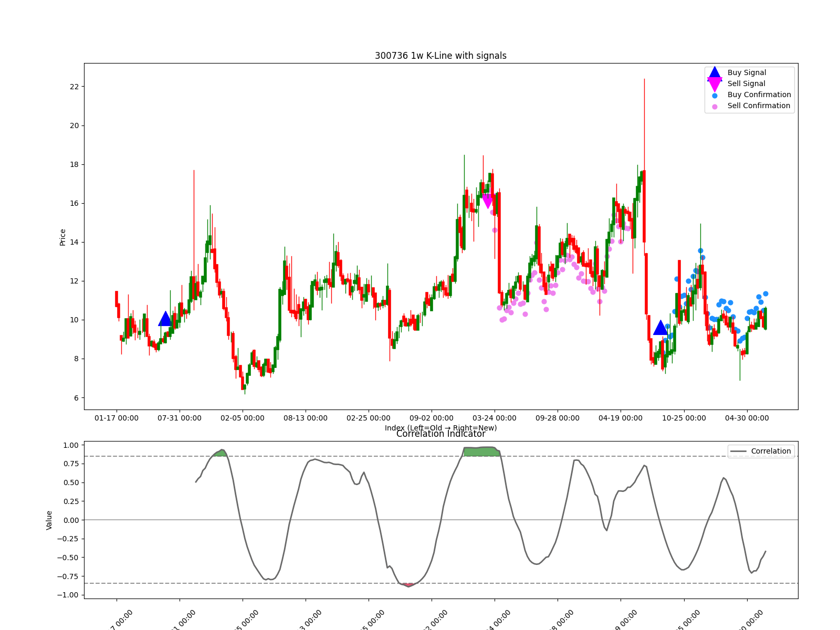This screenshot has width=840, height=630.
Task: Click the 'Value' y-axis label
Action: [49, 520]
